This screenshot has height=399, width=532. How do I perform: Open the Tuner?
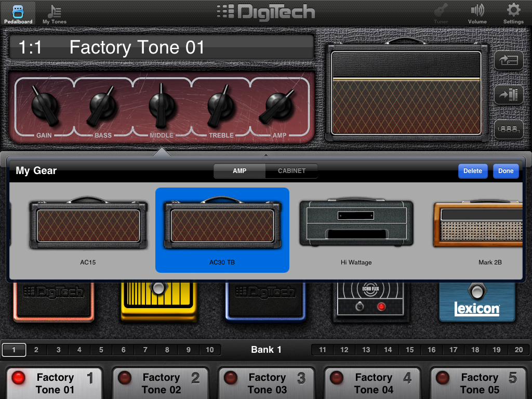click(441, 14)
